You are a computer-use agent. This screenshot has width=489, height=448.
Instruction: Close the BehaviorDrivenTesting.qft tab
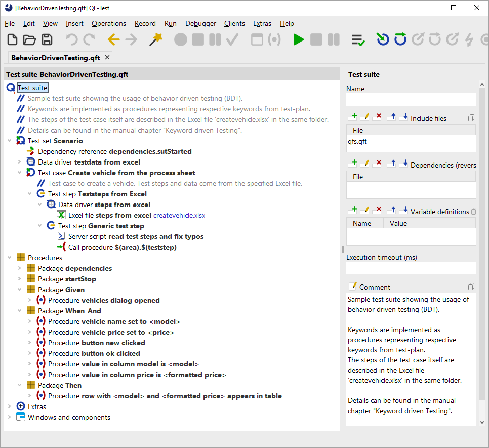point(107,58)
